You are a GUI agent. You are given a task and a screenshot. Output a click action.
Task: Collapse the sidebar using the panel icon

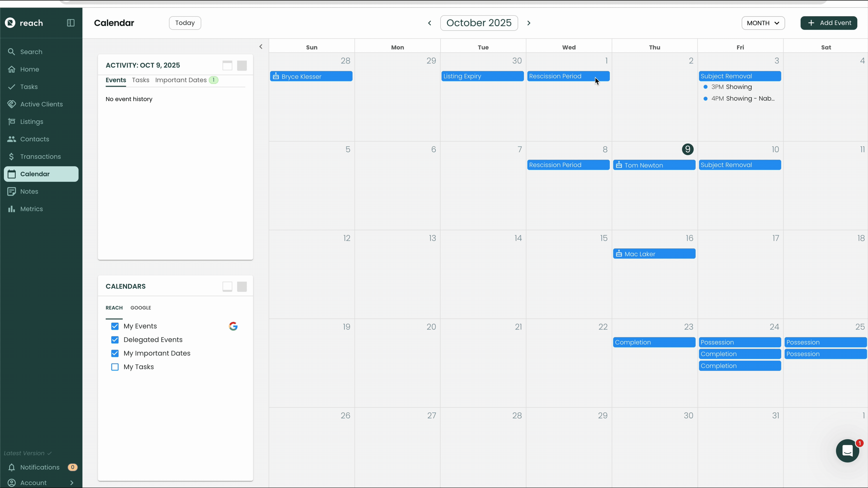[x=71, y=23]
